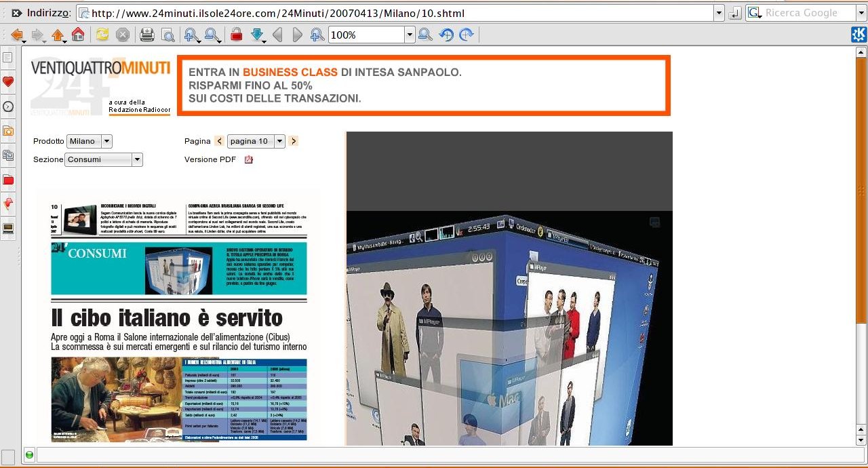This screenshot has width=868, height=468.
Task: Open the Prodotto dropdown showing Milano
Action: (89, 141)
